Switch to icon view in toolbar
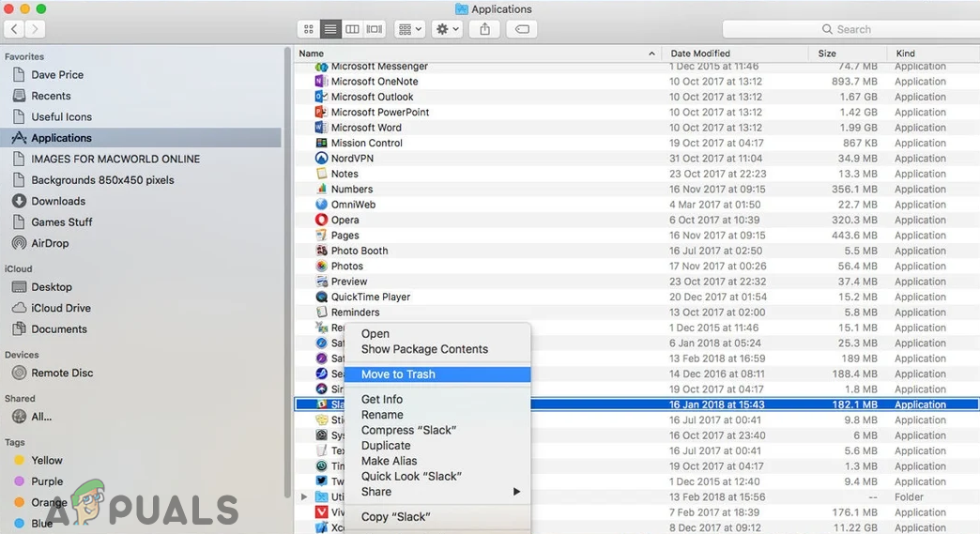The width and height of the screenshot is (980, 534). (308, 29)
